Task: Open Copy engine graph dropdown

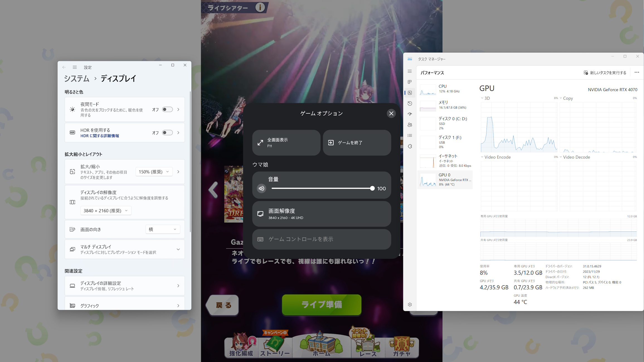Action: (x=566, y=98)
